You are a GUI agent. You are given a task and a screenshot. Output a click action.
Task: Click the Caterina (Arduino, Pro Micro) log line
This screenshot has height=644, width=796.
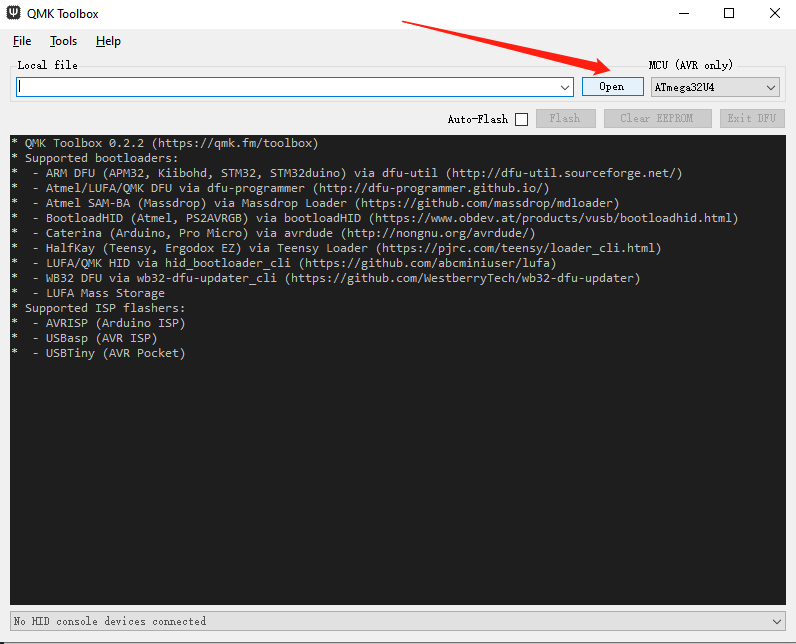coord(274,233)
